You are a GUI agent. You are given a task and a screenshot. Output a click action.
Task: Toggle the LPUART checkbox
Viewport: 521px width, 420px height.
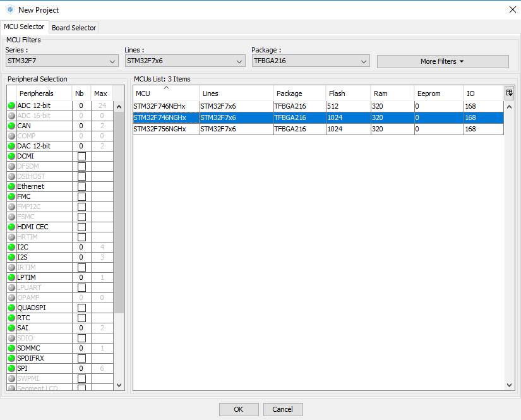click(81, 287)
